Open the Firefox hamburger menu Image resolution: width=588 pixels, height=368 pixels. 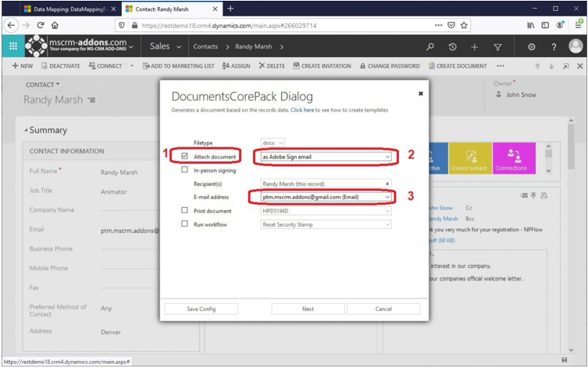coord(579,25)
